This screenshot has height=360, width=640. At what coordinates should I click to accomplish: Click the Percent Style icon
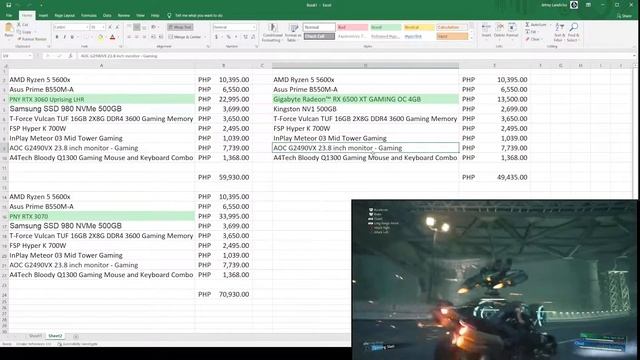(229, 37)
